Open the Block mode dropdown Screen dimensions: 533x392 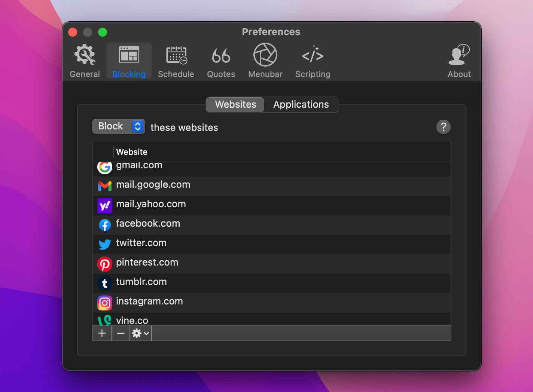(x=119, y=126)
